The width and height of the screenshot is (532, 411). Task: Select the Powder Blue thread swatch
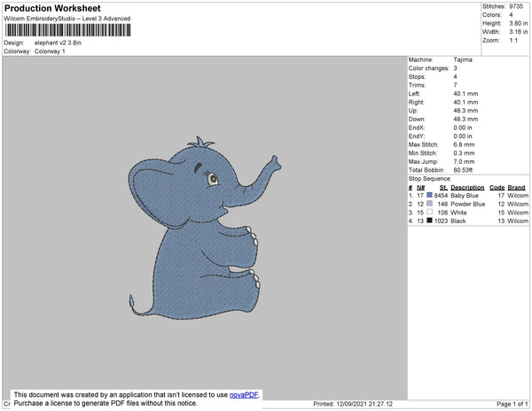tap(430, 205)
